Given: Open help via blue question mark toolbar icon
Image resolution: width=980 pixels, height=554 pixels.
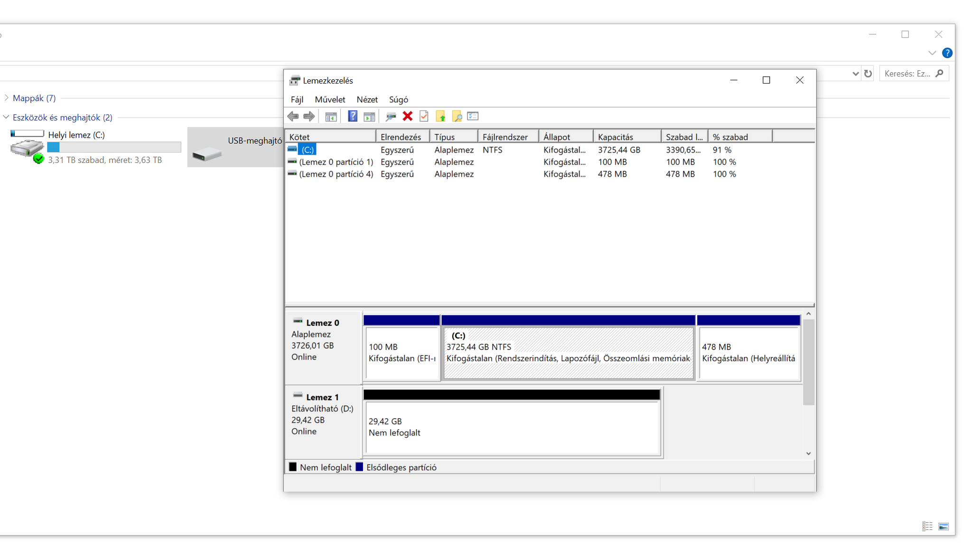Looking at the screenshot, I should [x=353, y=116].
